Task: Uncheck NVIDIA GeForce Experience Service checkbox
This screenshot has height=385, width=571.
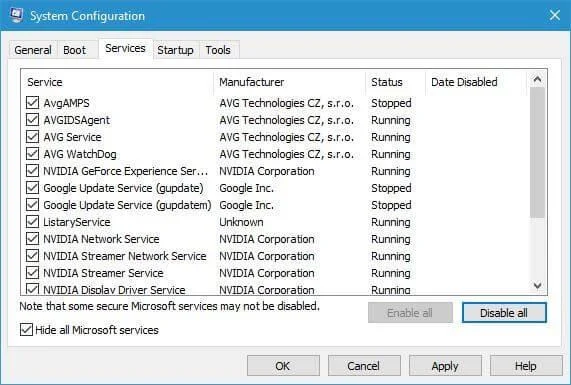Action: 32,170
